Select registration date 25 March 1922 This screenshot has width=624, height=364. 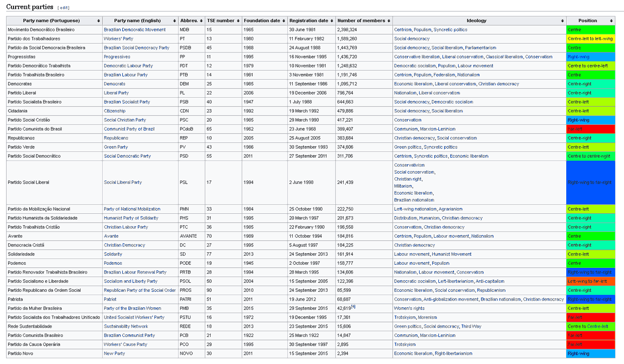click(304, 335)
